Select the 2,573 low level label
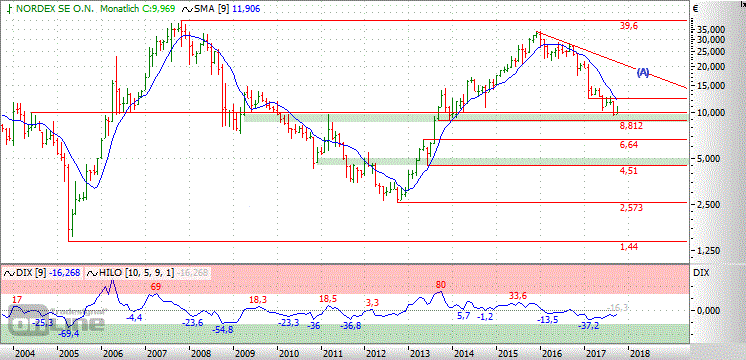746x360 pixels. point(631,207)
